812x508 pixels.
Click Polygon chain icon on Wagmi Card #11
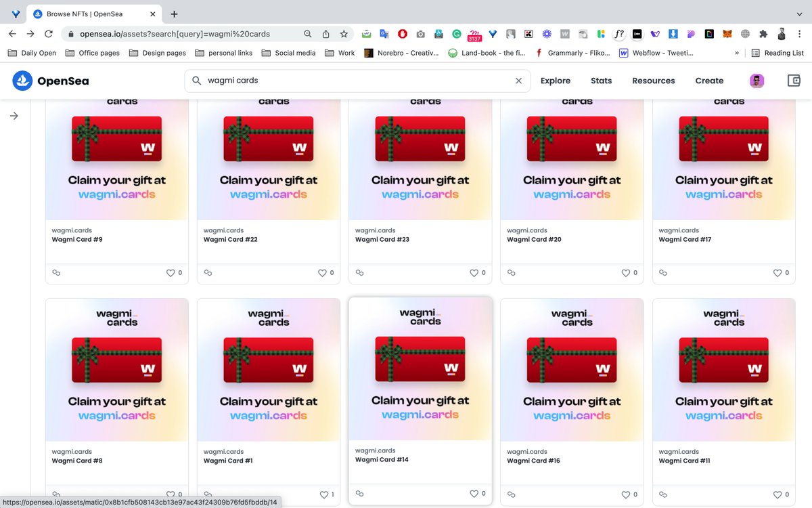coord(663,494)
